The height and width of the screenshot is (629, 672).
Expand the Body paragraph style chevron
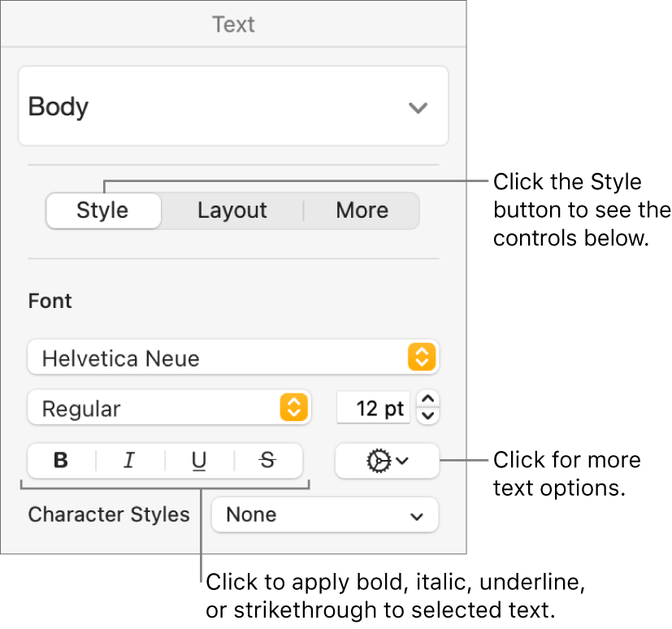click(418, 107)
